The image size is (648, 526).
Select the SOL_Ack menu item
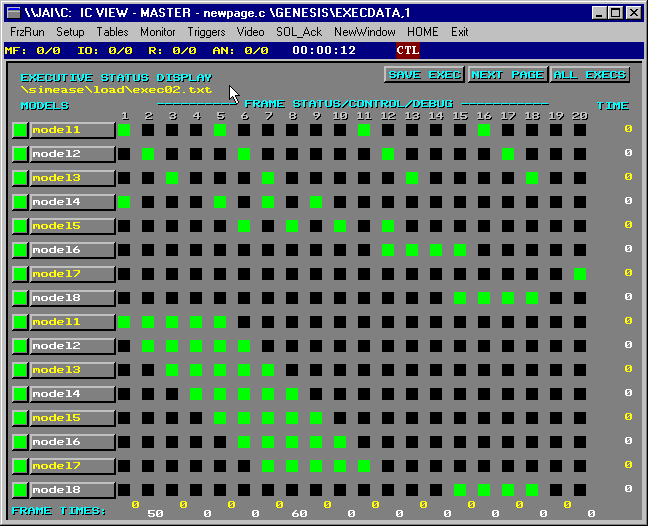pyautogui.click(x=299, y=32)
